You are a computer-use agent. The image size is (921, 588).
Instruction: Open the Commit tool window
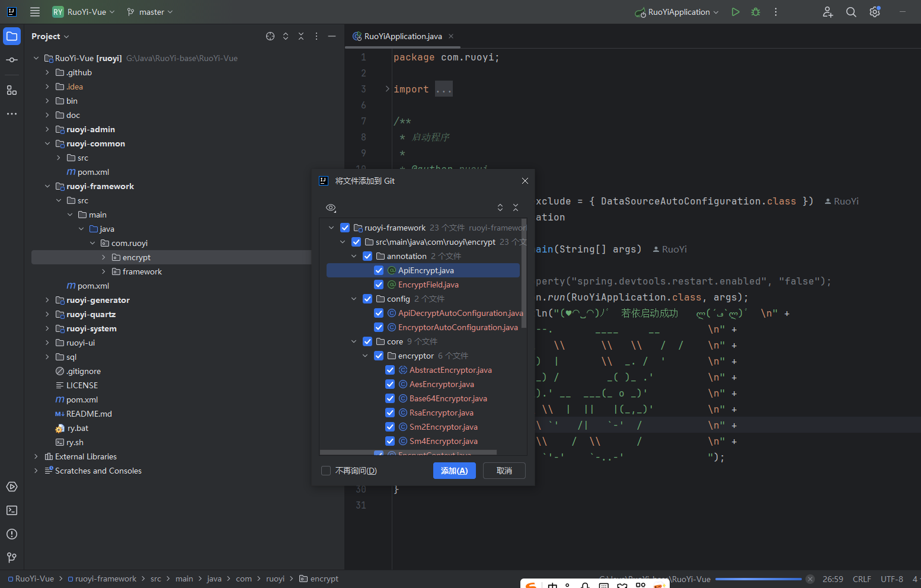click(x=12, y=60)
